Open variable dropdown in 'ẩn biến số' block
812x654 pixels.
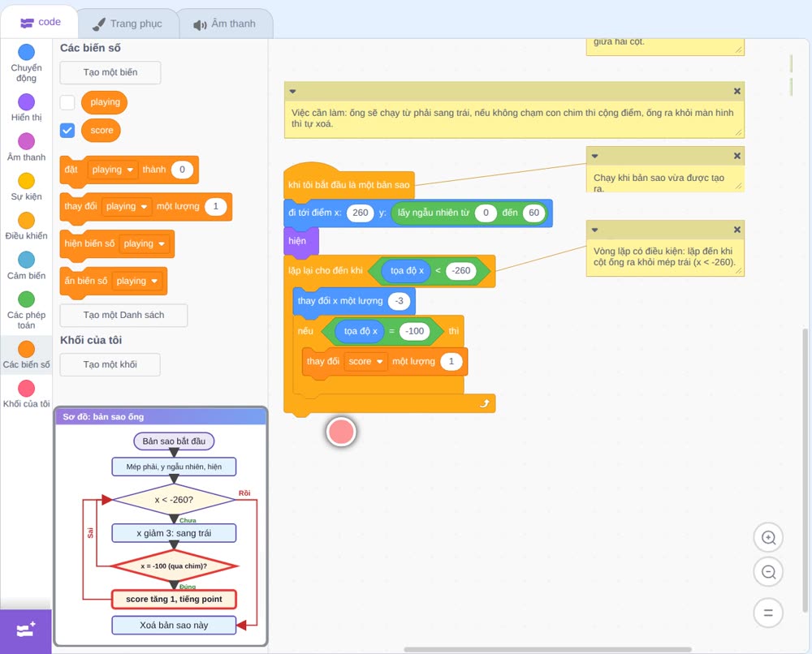[x=137, y=281]
